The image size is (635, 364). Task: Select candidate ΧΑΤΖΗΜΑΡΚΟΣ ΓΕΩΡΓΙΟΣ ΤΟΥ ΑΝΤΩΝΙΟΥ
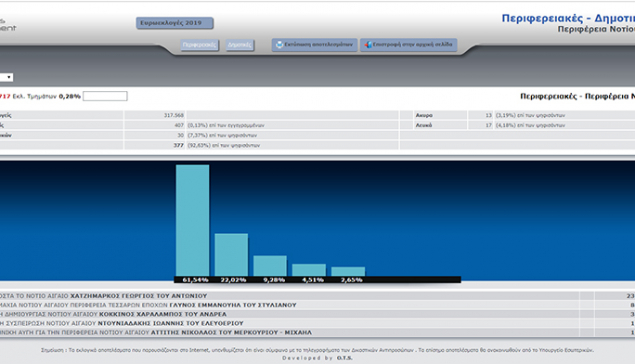pos(139,296)
